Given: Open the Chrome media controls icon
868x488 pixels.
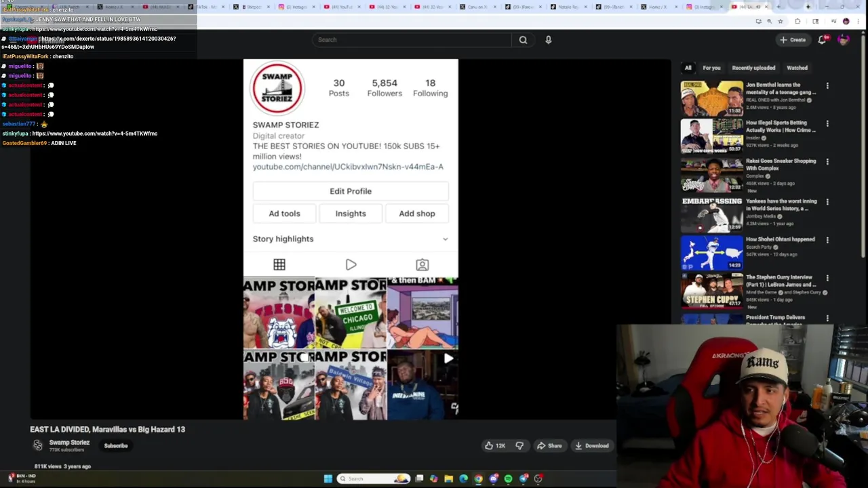Looking at the screenshot, I should pyautogui.click(x=833, y=21).
